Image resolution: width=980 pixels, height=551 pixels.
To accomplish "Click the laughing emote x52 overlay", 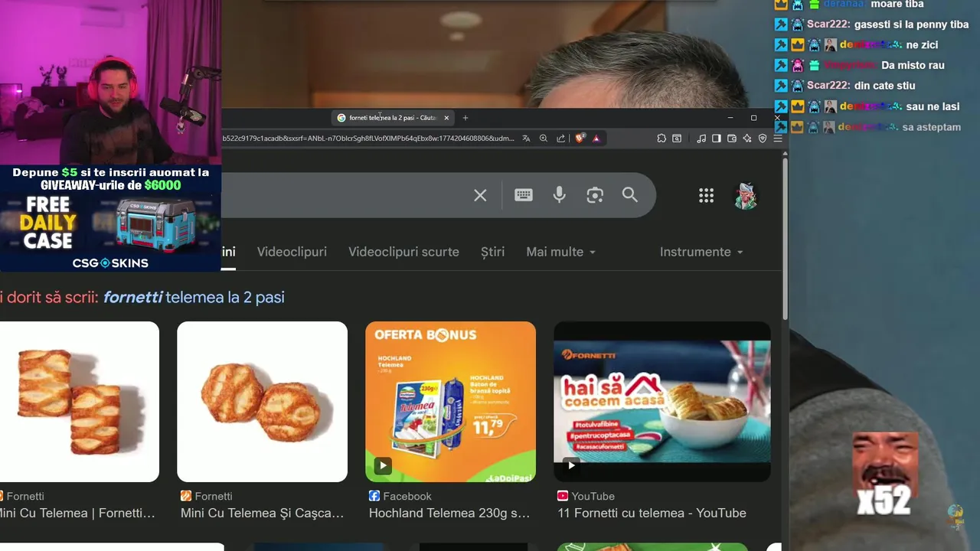I will coord(885,474).
